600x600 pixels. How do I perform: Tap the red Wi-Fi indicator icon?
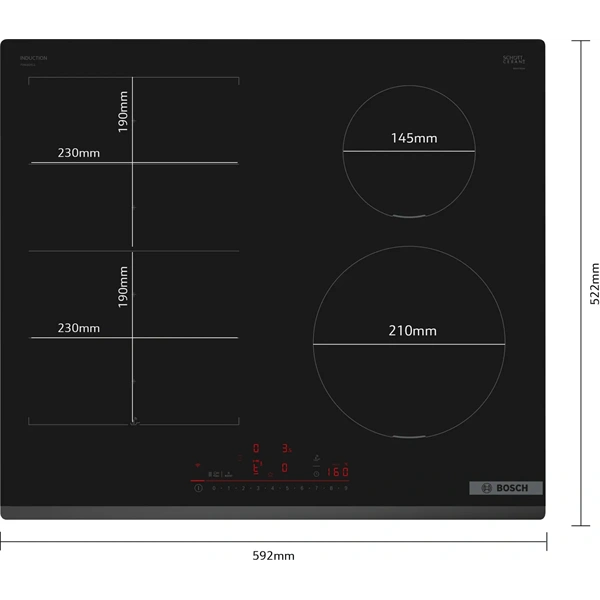pyautogui.click(x=197, y=466)
